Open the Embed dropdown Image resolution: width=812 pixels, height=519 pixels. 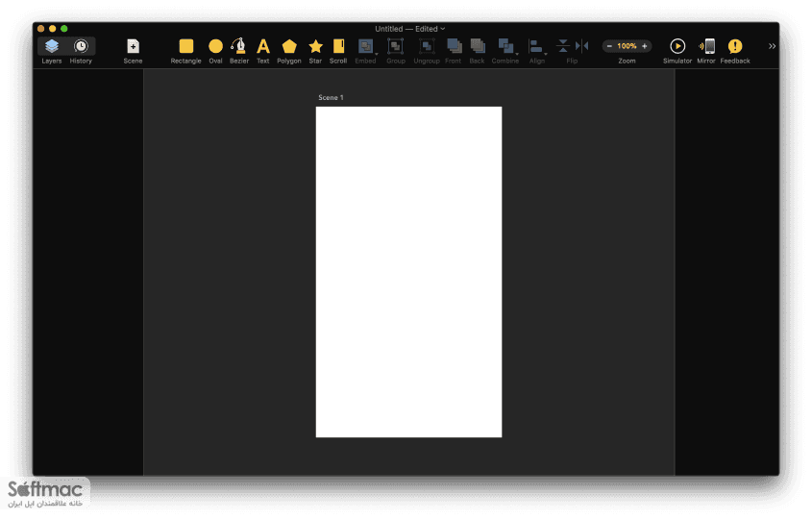point(367,47)
